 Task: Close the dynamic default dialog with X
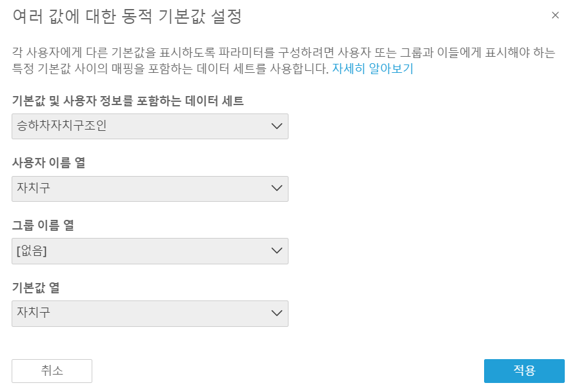(x=555, y=15)
